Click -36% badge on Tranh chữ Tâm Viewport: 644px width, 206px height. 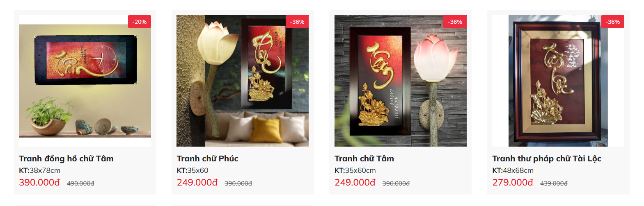click(455, 22)
